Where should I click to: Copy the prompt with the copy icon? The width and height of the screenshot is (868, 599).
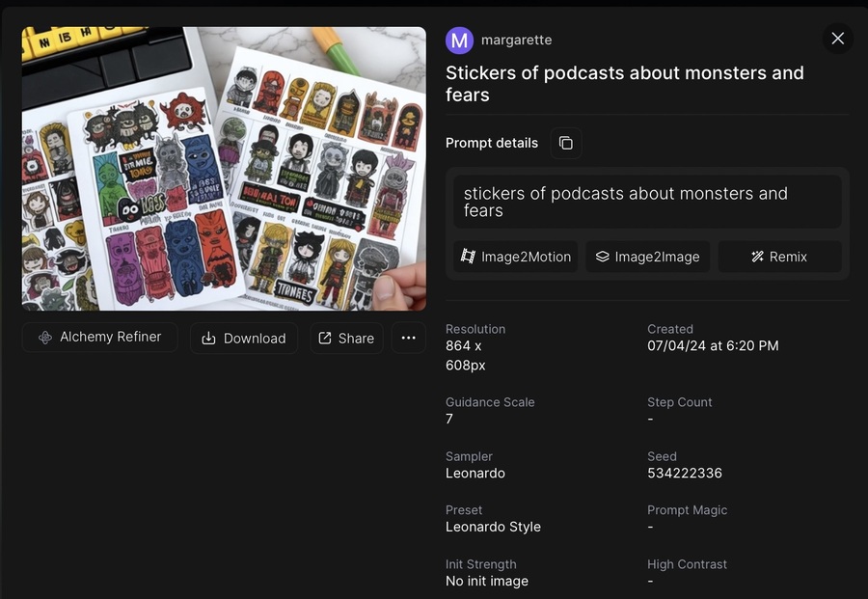[x=566, y=143]
